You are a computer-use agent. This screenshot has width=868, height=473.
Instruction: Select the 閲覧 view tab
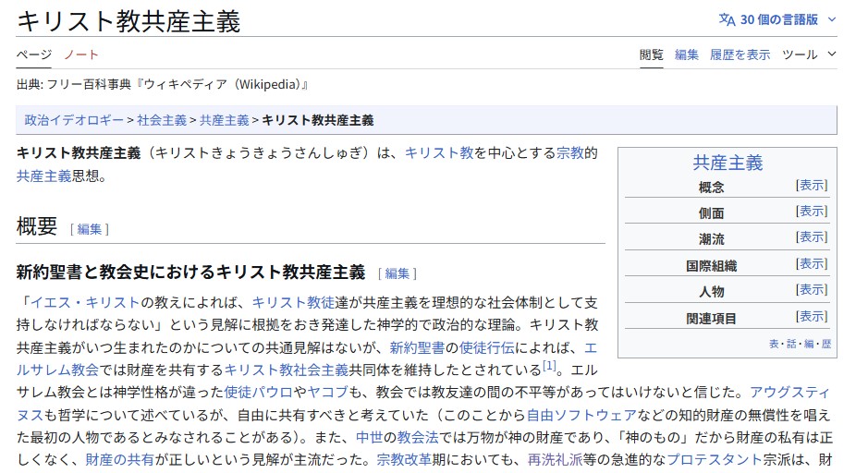(x=651, y=55)
